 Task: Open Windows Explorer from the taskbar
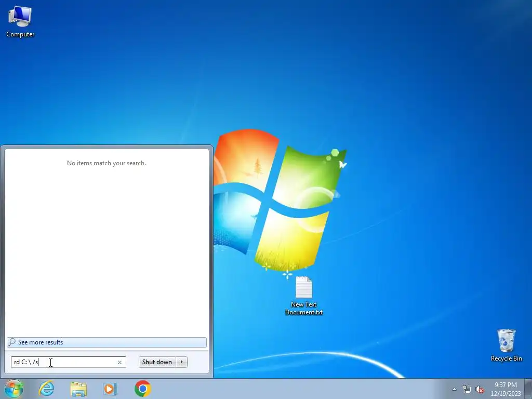[78, 389]
